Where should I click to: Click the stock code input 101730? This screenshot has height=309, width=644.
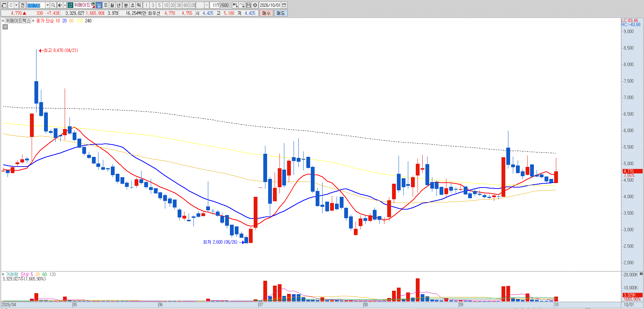tap(36, 5)
